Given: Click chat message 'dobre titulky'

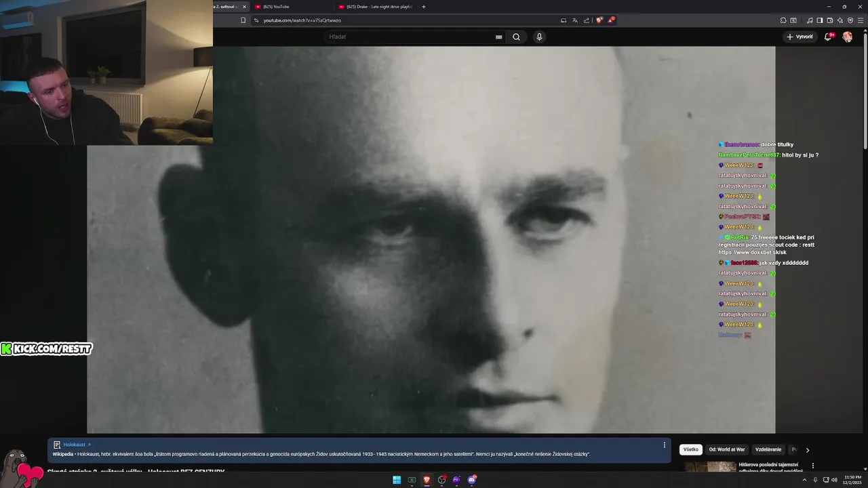Looking at the screenshot, I should tap(777, 144).
